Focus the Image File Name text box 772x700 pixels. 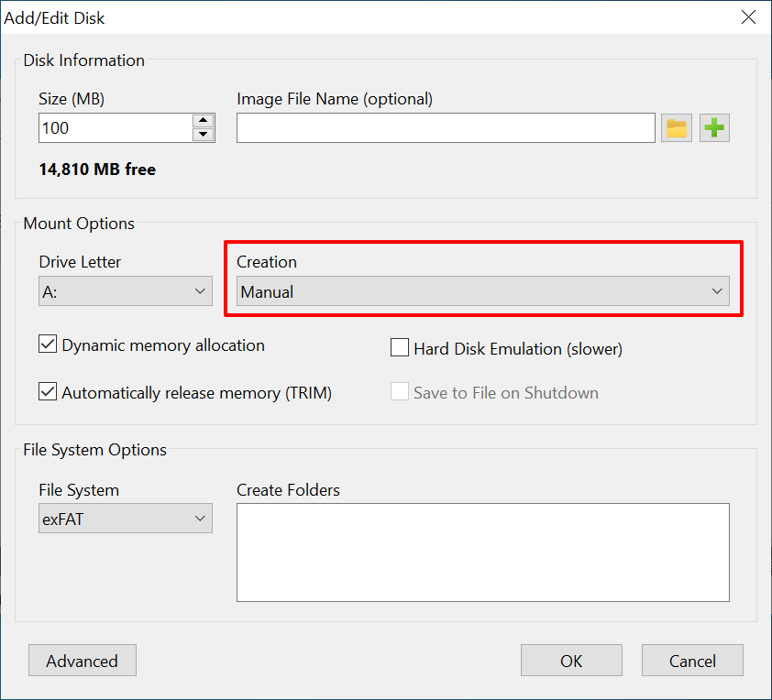(x=447, y=128)
